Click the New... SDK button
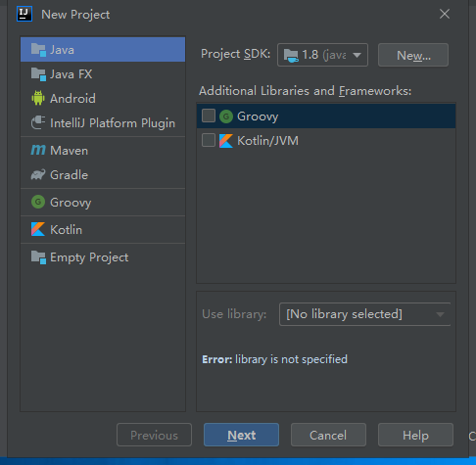Image resolution: width=476 pixels, height=465 pixels. (x=413, y=55)
